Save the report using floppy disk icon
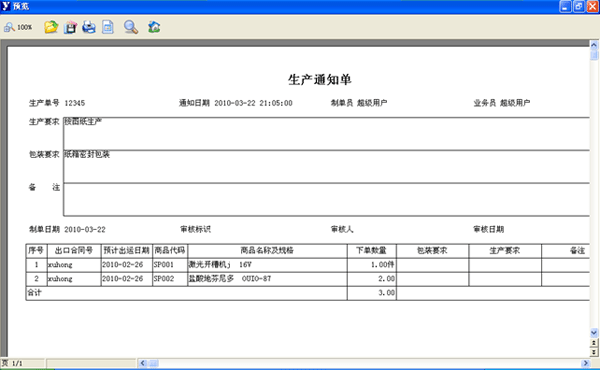 coord(70,27)
